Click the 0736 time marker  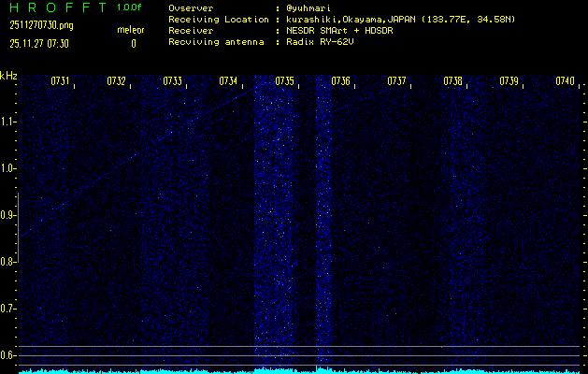[x=340, y=81]
